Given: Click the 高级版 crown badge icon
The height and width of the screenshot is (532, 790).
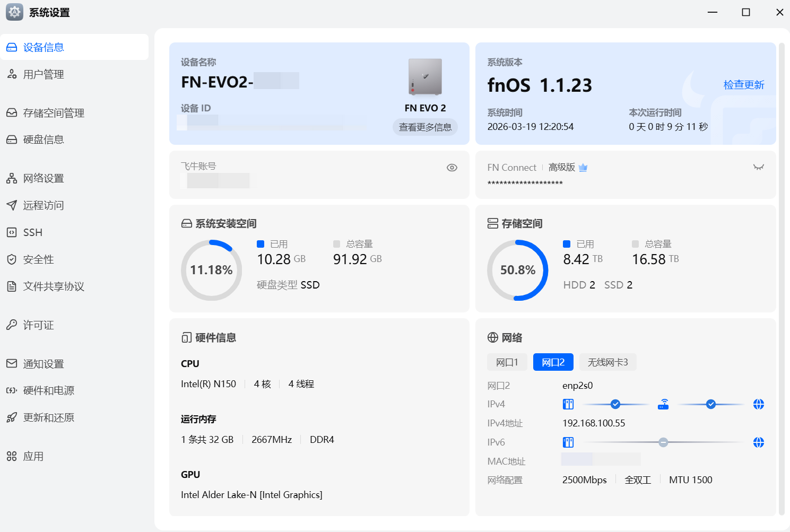Looking at the screenshot, I should [583, 168].
